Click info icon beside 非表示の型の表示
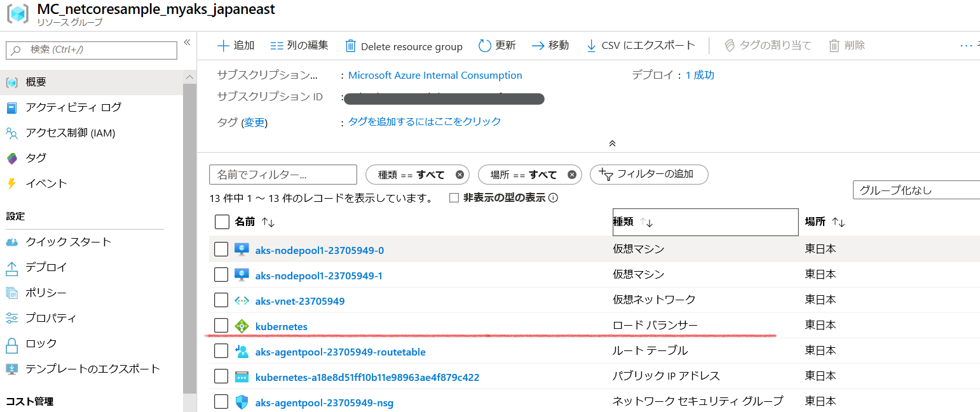980x412 pixels. pos(553,198)
